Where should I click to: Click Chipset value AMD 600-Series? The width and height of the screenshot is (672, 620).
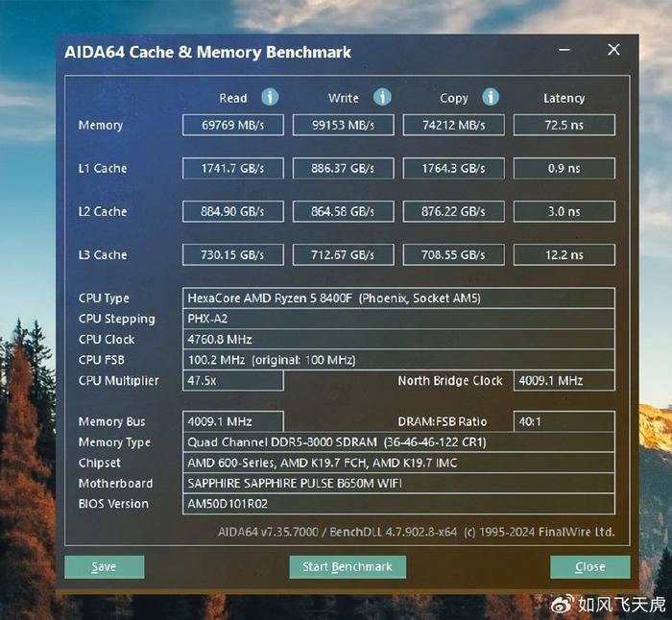click(398, 463)
